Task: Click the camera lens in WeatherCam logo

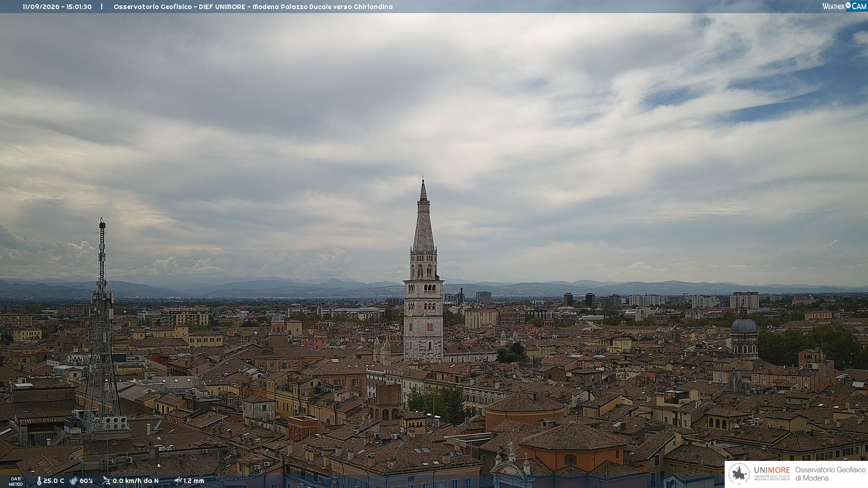Action: point(848,5)
